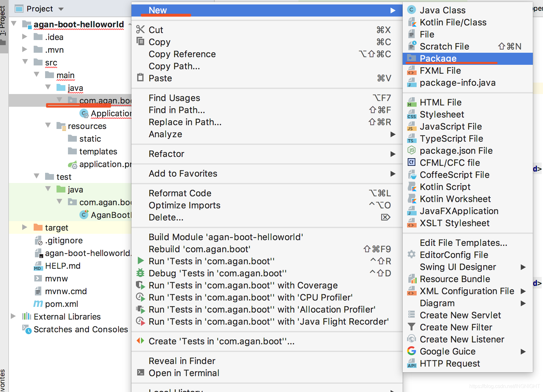The height and width of the screenshot is (392, 543).
Task: Select the .gitignore file
Action: coord(64,240)
